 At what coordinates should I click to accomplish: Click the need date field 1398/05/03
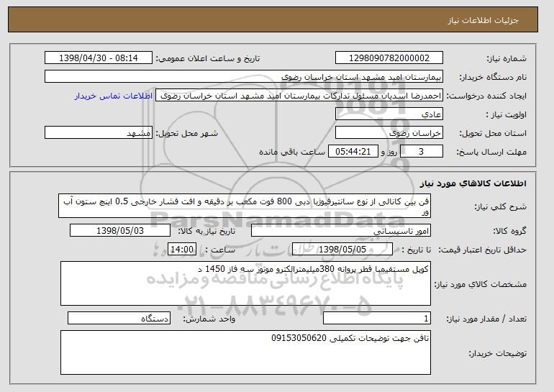[x=120, y=231]
